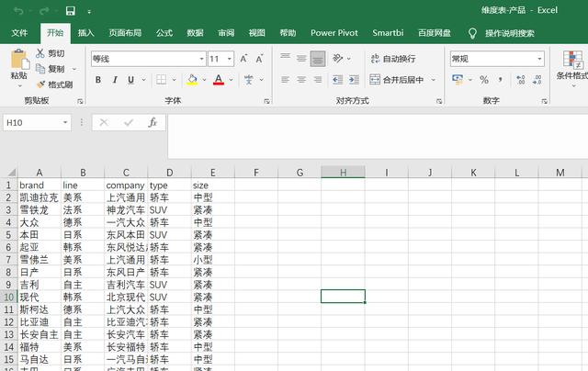Switch to the 页面布局 tab
Viewport: 588px width, 371px height.
[x=125, y=33]
